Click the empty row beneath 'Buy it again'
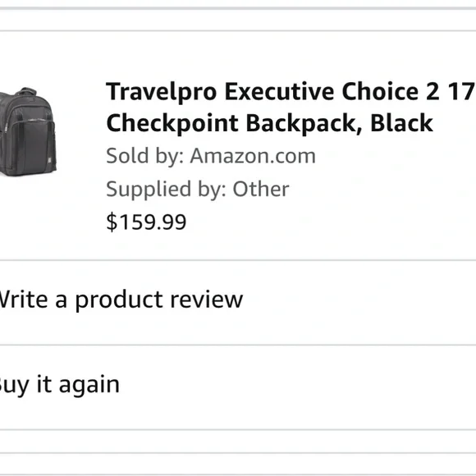 click(x=238, y=441)
